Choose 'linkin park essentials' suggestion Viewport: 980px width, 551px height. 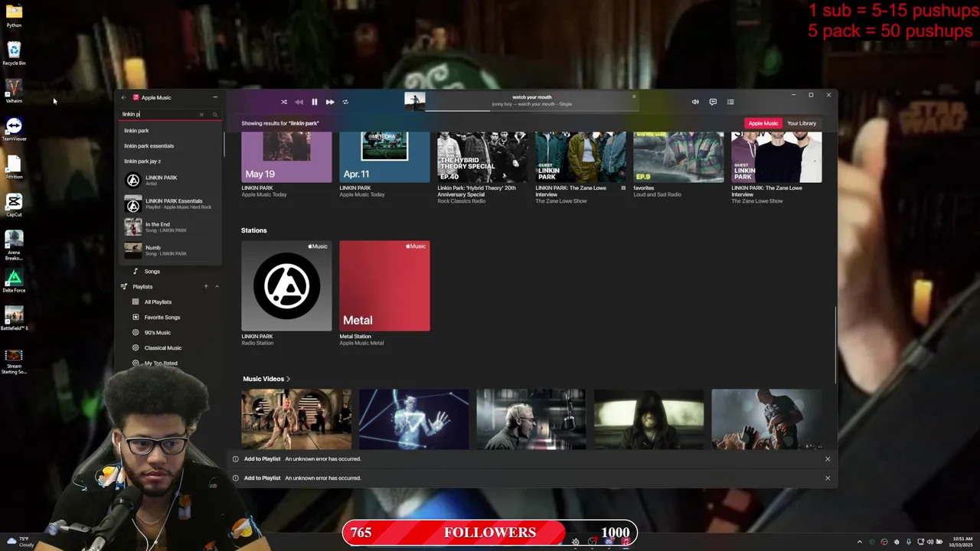coord(170,145)
